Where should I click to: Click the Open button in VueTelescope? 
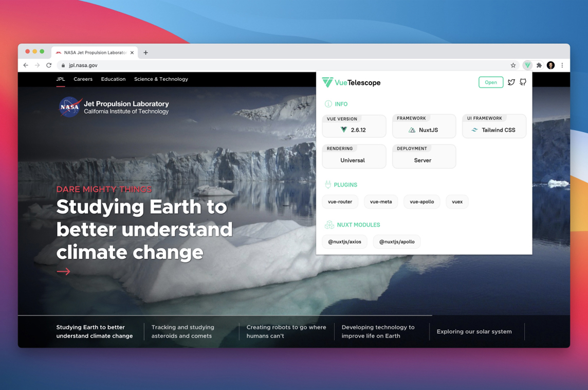point(491,82)
